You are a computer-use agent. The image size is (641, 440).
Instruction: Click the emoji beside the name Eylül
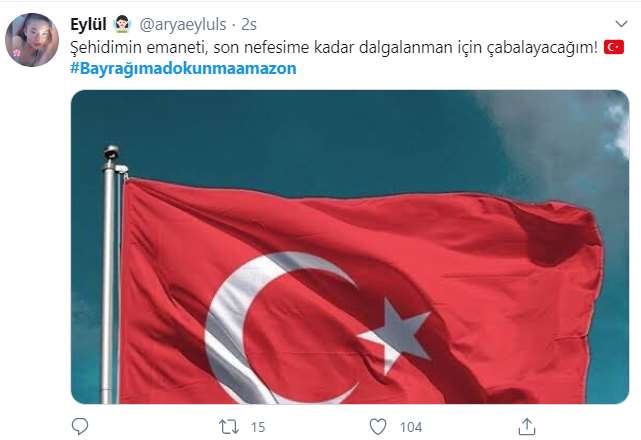pos(122,24)
